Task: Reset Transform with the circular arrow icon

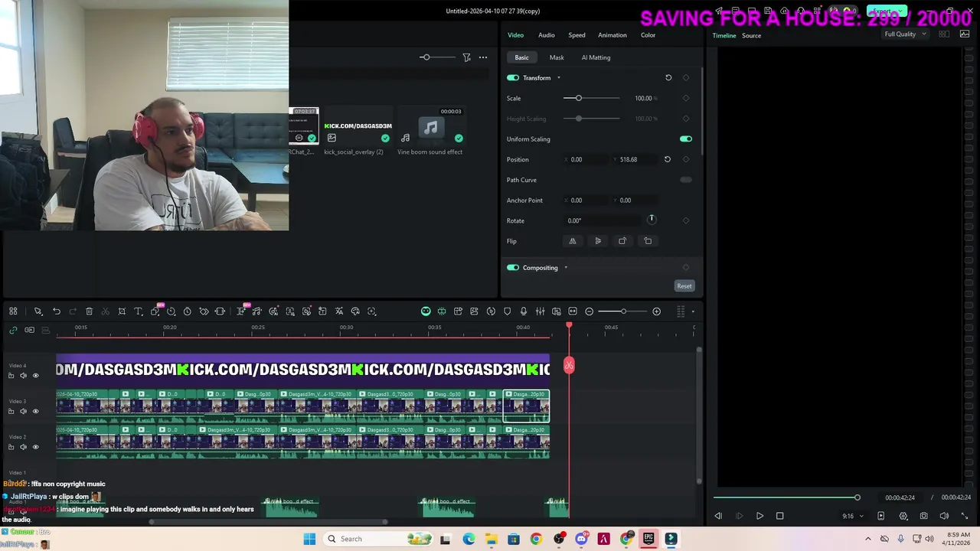Action: [668, 78]
